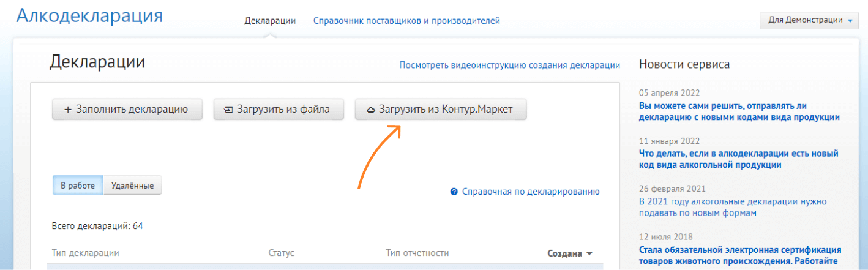Select the Удалённые filter toggle
The image size is (868, 270).
coord(133,185)
